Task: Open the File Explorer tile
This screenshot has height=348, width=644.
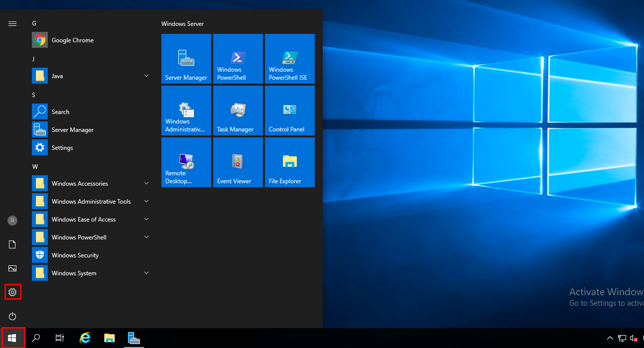Action: coord(290,162)
